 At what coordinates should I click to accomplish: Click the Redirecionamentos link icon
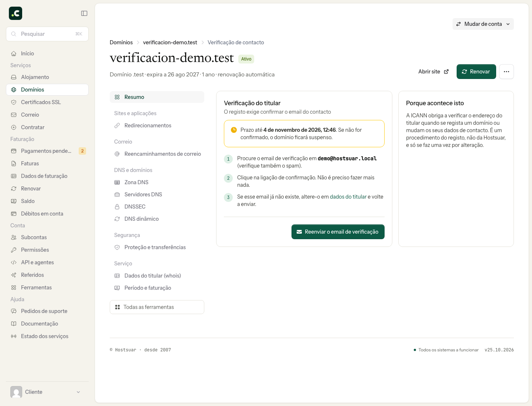117,125
